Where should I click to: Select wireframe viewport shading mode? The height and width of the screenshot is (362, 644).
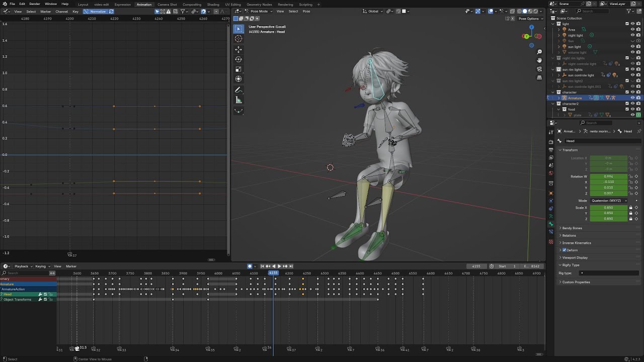click(x=518, y=11)
